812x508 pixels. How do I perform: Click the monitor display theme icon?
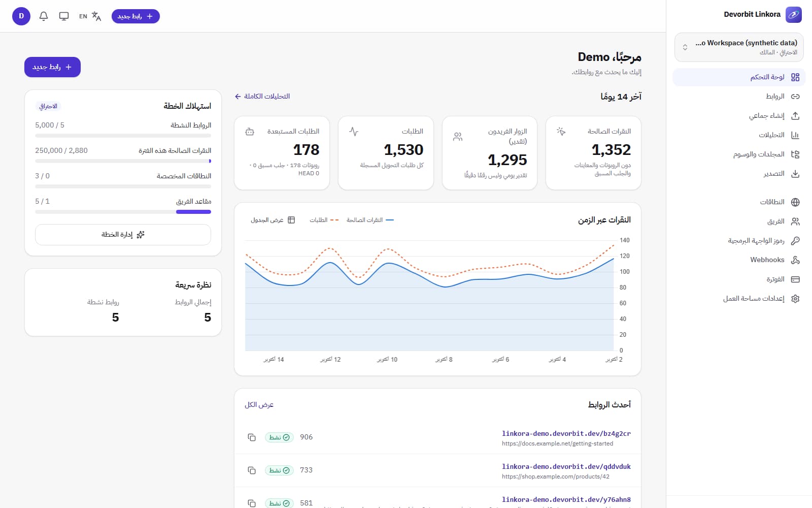[x=64, y=16]
